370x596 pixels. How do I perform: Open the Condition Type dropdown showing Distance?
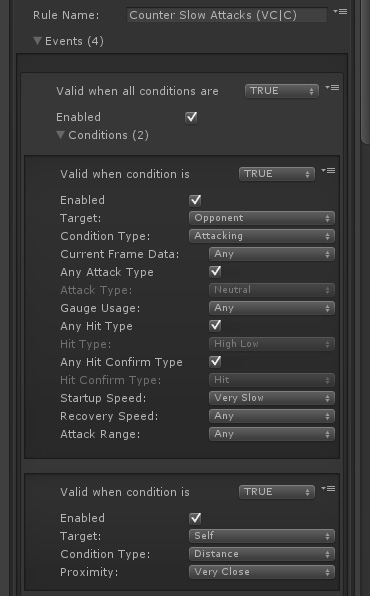click(262, 554)
